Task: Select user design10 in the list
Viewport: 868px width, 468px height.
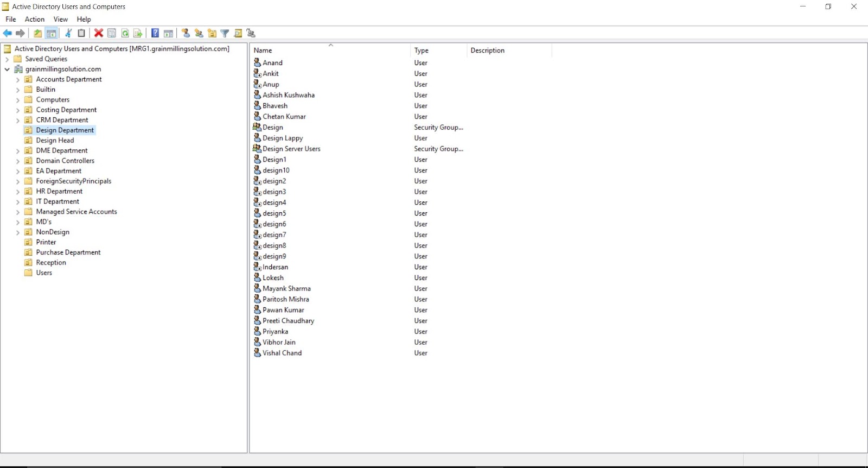Action: coord(276,170)
